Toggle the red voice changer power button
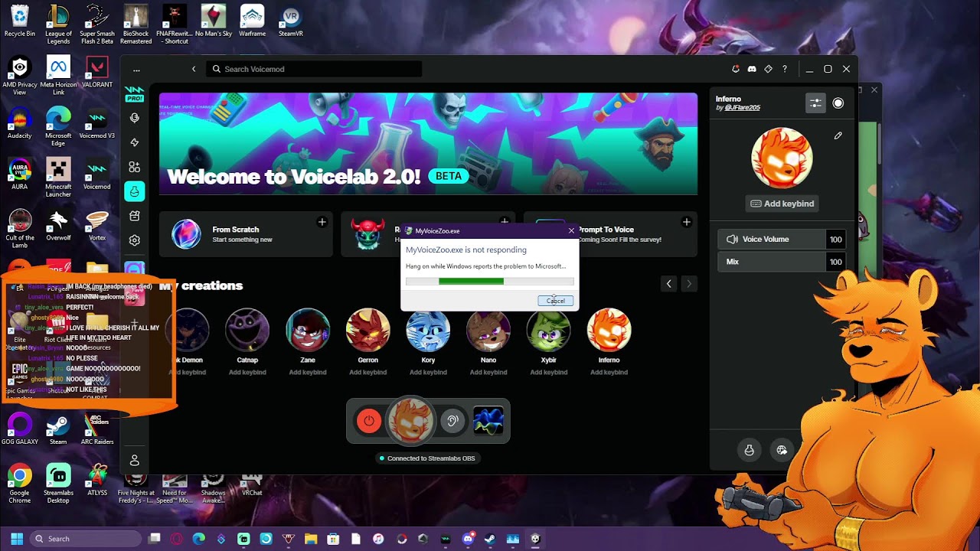Image resolution: width=980 pixels, height=551 pixels. pyautogui.click(x=369, y=421)
